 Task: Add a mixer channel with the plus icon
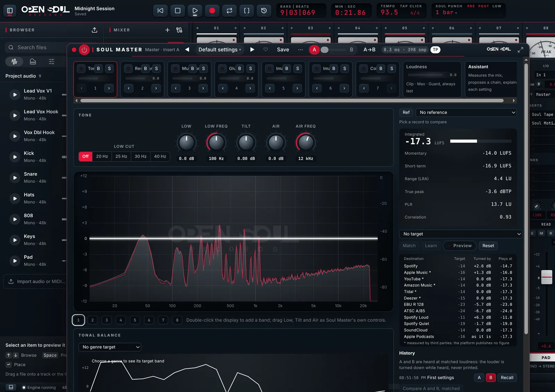pyautogui.click(x=168, y=30)
